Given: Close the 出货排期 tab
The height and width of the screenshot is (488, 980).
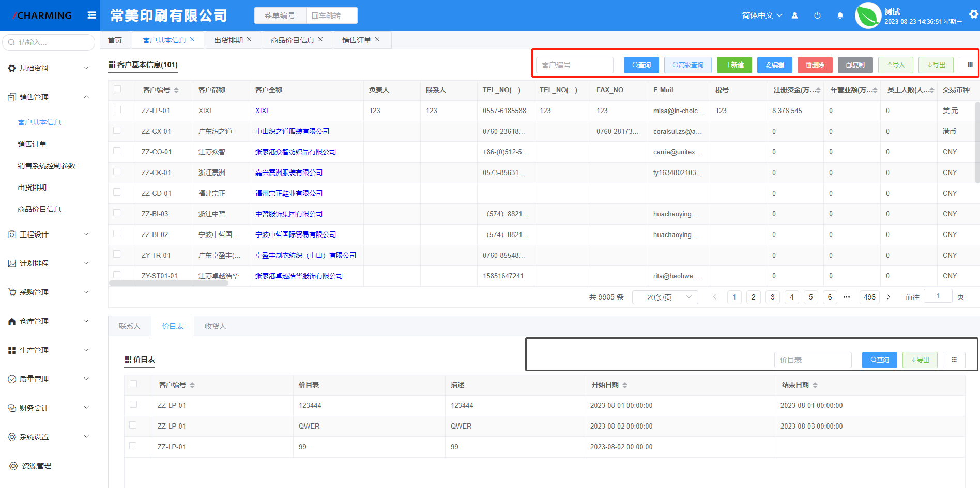Looking at the screenshot, I should tap(249, 39).
